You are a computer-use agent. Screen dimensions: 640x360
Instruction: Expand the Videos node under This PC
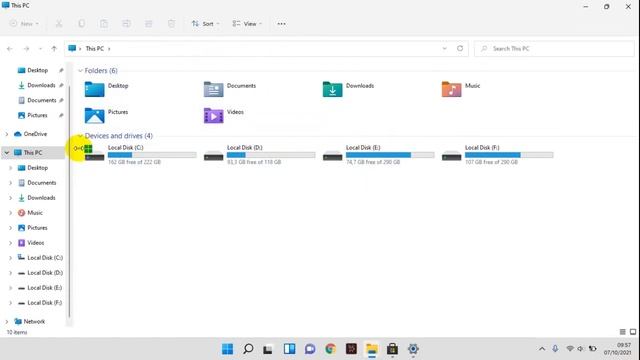click(11, 243)
